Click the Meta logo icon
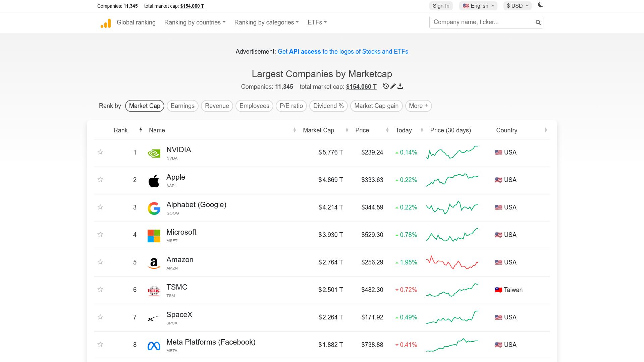The width and height of the screenshot is (644, 362). [x=154, y=346]
